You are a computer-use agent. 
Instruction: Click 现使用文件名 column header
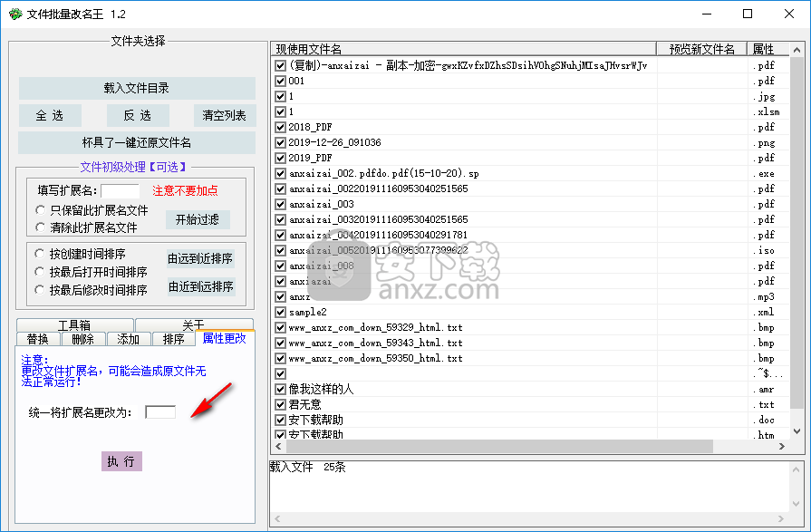[x=463, y=49]
